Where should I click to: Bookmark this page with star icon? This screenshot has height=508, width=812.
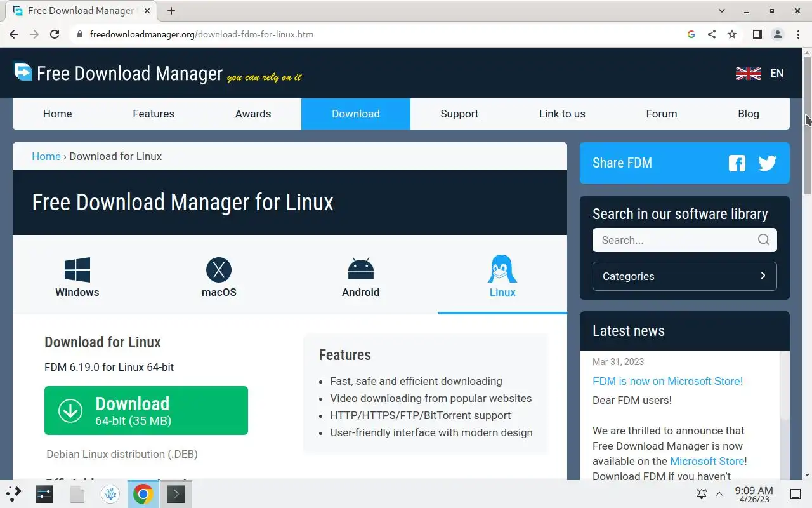coord(732,34)
